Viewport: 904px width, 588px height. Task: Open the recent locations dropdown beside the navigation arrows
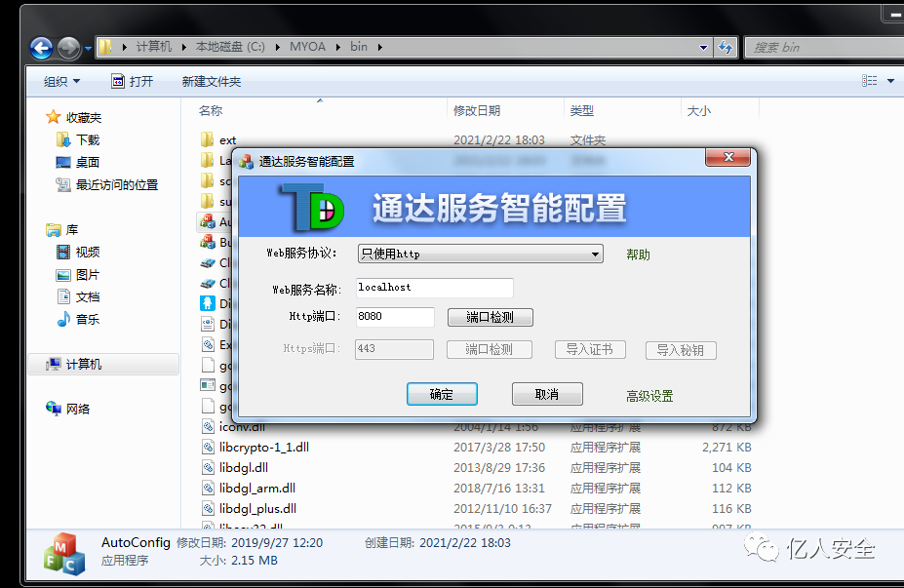(x=88, y=48)
